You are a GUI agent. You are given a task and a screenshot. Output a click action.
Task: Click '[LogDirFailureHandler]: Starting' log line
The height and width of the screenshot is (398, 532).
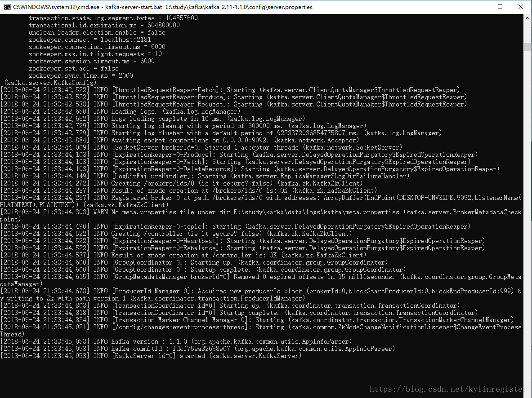click(205, 176)
